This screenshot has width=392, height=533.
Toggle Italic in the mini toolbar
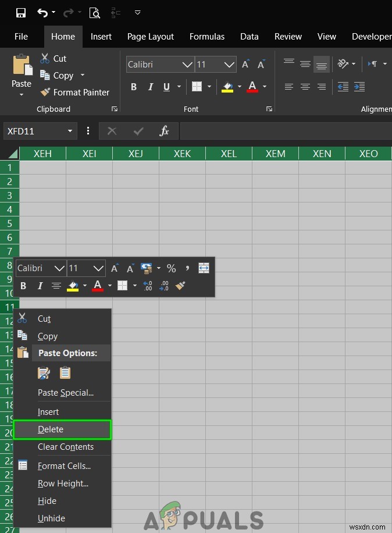coord(40,286)
